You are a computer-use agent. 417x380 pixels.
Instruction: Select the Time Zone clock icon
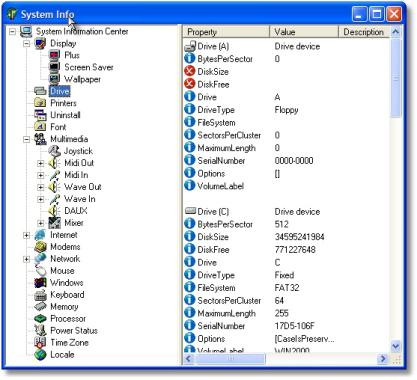pos(40,343)
